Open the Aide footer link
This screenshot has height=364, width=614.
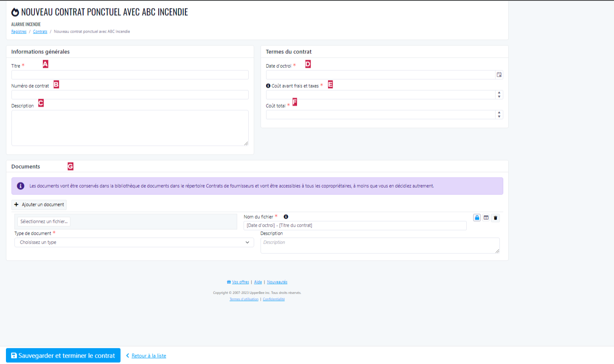coord(258,282)
